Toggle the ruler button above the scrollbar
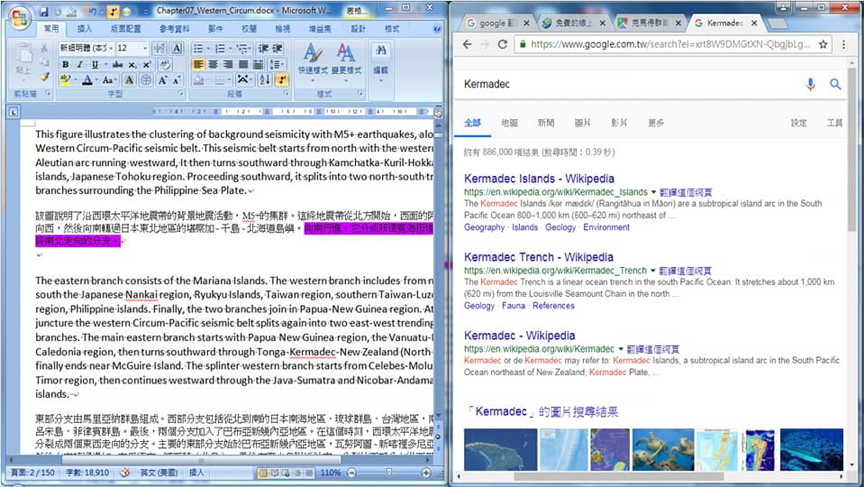Image resolution: width=864 pixels, height=487 pixels. click(x=438, y=112)
